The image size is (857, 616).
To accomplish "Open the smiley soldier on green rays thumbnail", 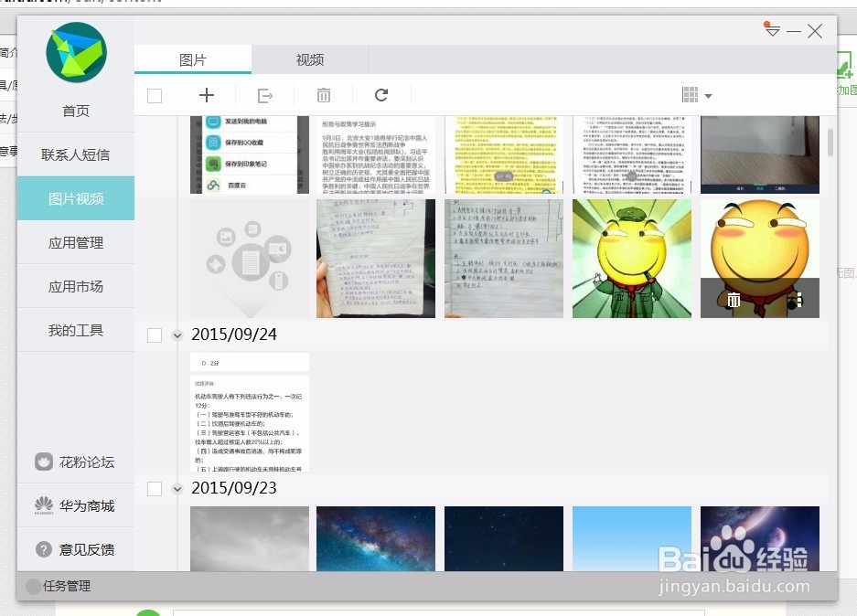I will pos(632,259).
